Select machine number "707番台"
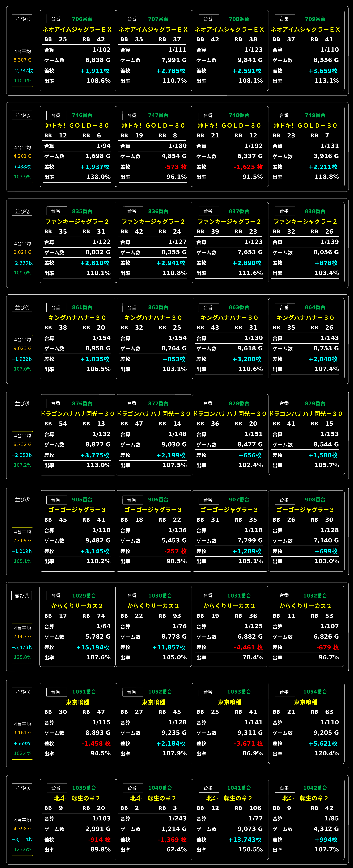 [x=158, y=19]
